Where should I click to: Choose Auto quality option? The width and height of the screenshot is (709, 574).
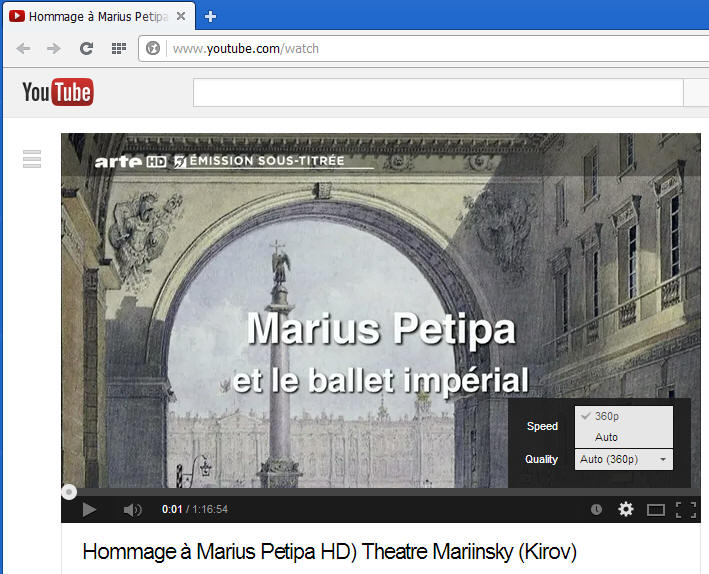(x=624, y=437)
